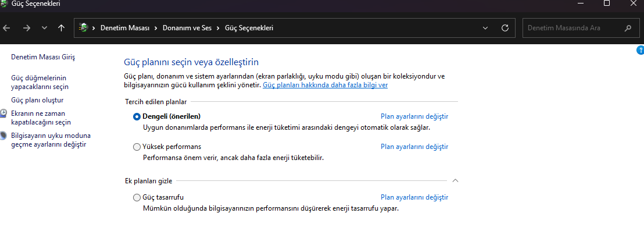
Task: Click the Güç Seçenekleri title bar icon
Action: [3, 3]
